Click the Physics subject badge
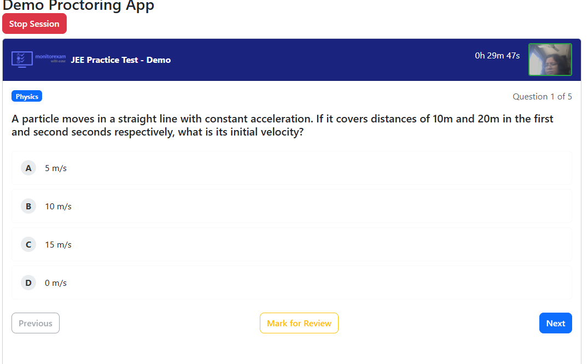Image resolution: width=588 pixels, height=364 pixels. 27,97
